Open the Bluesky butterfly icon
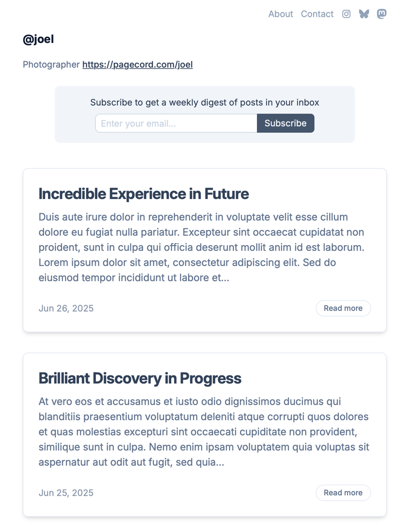 [x=364, y=14]
